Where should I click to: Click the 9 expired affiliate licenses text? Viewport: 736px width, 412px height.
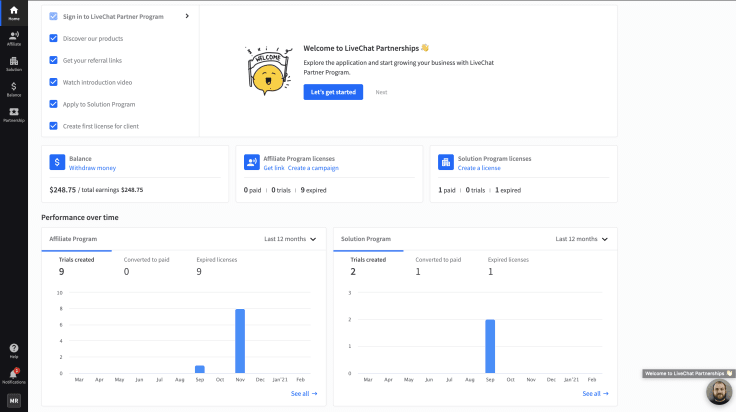coord(313,190)
